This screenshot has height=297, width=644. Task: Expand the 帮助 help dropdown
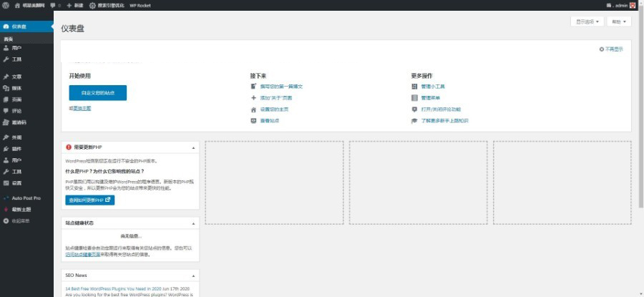click(x=619, y=21)
